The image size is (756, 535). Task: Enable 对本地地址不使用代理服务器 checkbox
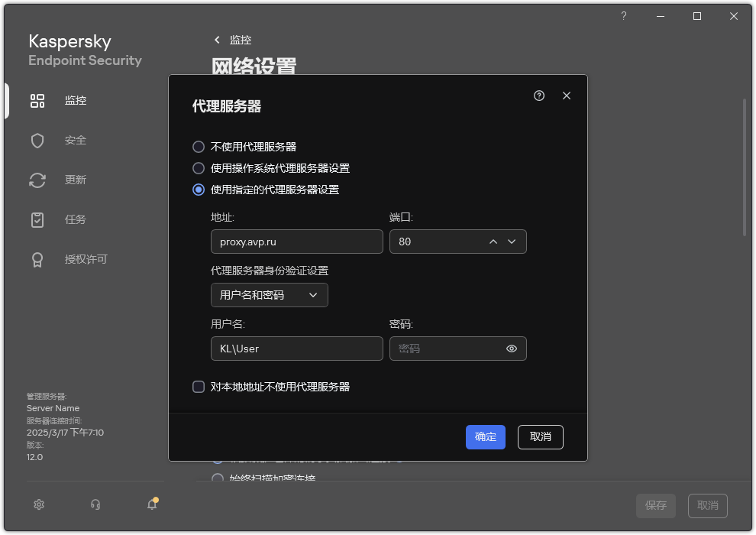[x=199, y=387]
